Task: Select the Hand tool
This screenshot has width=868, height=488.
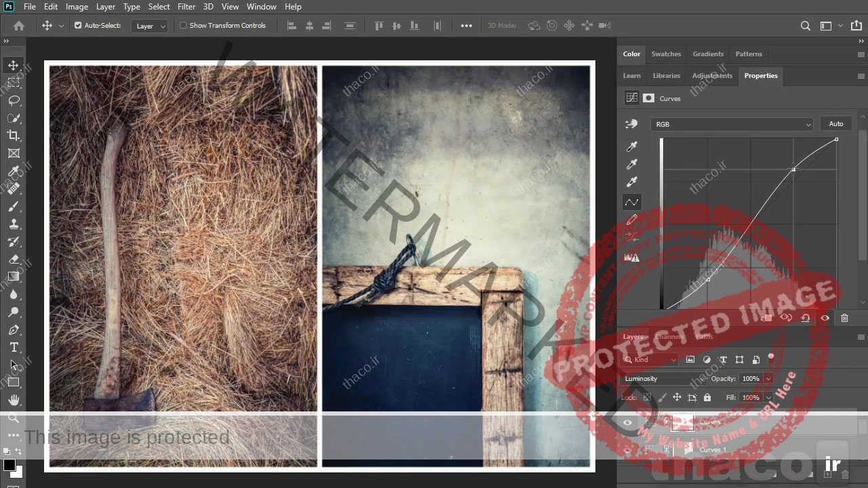Action: coord(14,400)
